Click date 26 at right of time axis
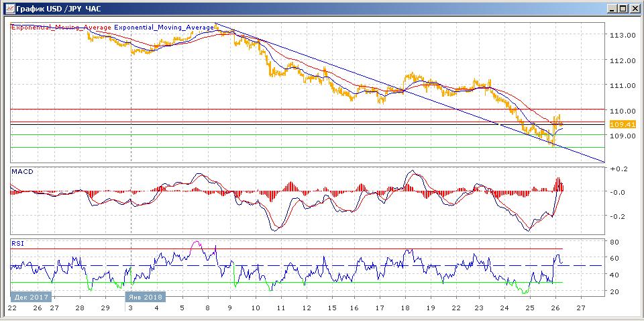The image size is (644, 321). 555,308
